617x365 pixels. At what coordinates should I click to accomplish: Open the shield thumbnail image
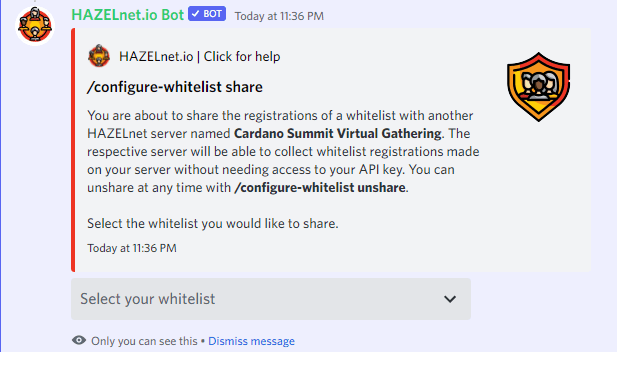click(538, 87)
